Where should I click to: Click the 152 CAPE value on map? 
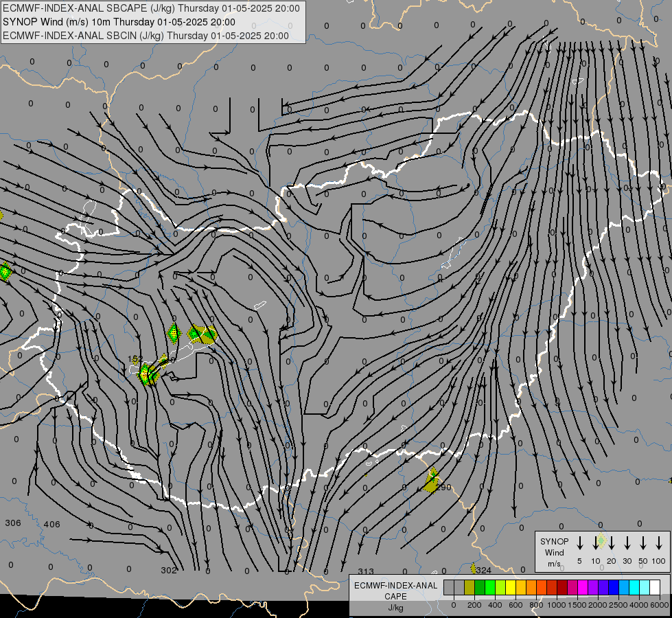135,359
